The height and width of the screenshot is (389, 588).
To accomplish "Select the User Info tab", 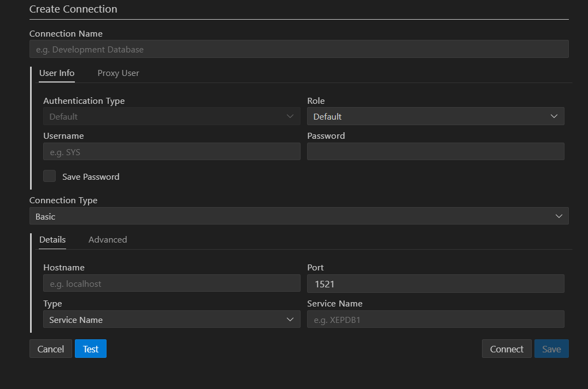I will 57,73.
